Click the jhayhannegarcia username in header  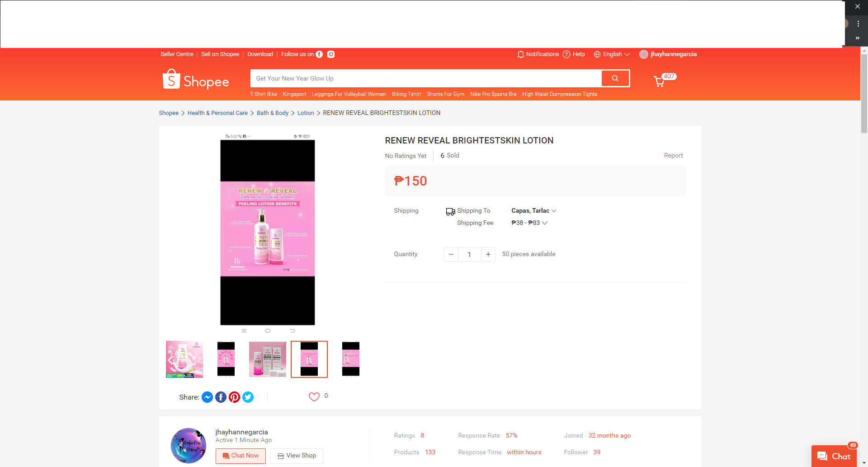point(674,54)
